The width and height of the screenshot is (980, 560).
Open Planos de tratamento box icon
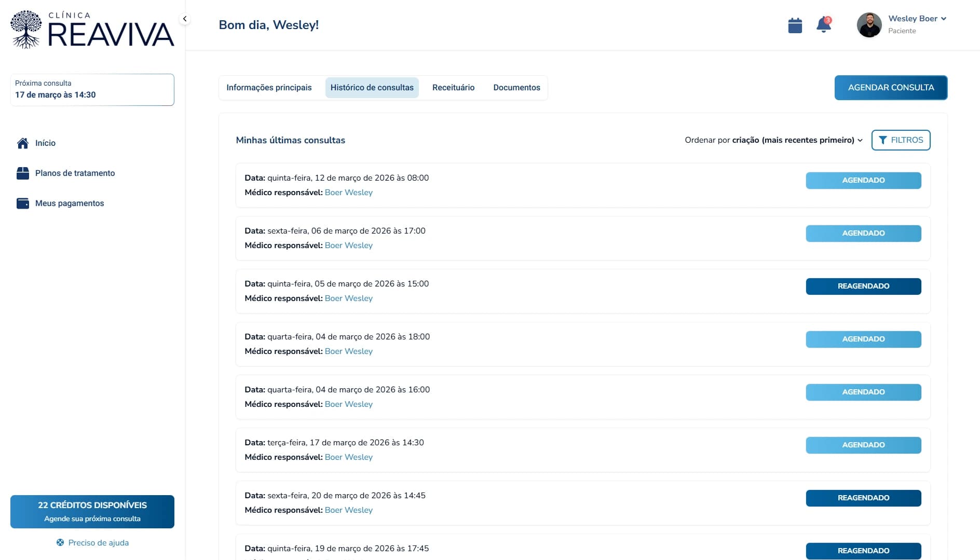click(x=23, y=173)
